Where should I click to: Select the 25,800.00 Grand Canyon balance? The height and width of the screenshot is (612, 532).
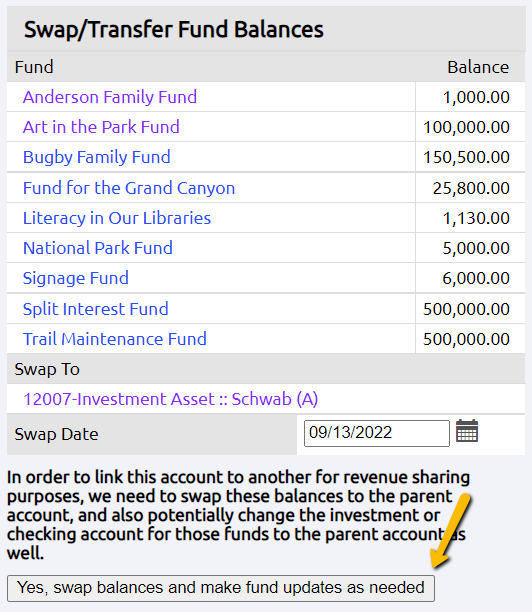(470, 188)
